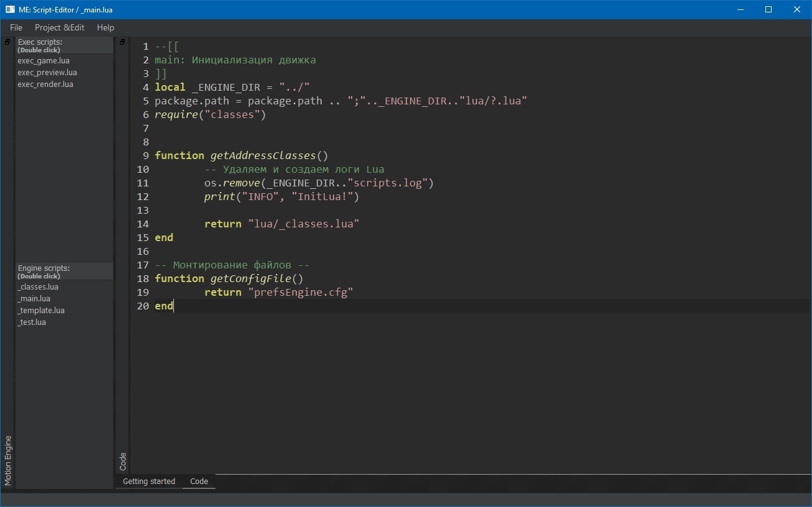The height and width of the screenshot is (507, 812).
Task: Open the File menu
Action: [x=16, y=27]
